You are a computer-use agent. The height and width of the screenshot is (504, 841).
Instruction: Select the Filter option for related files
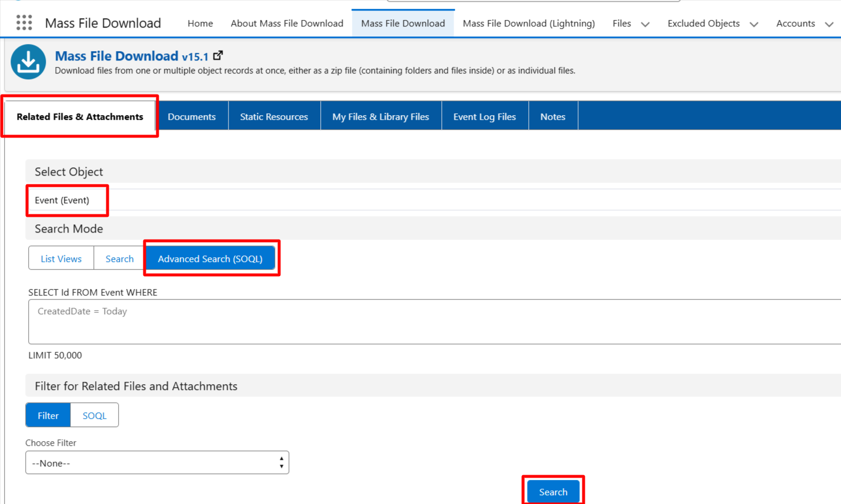click(48, 415)
